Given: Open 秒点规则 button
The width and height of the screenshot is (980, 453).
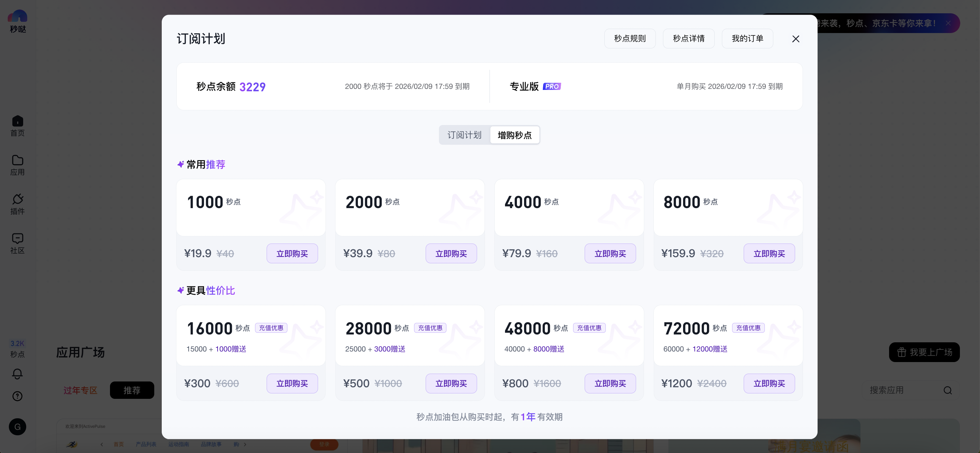Looking at the screenshot, I should point(630,38).
